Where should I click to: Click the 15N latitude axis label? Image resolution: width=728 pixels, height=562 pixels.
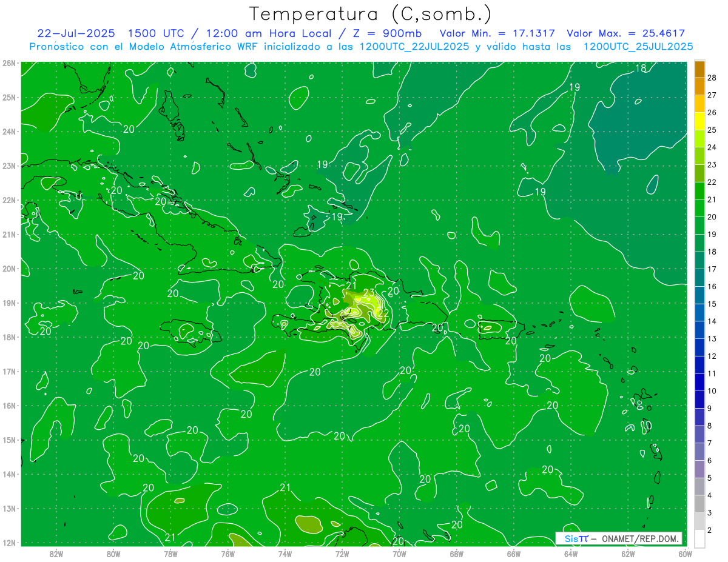click(x=8, y=440)
